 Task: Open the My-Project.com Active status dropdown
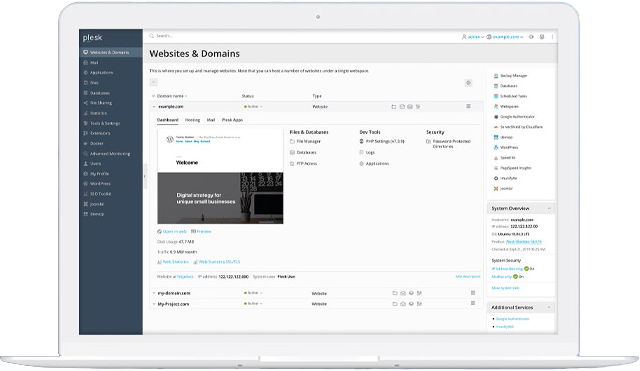coord(253,304)
